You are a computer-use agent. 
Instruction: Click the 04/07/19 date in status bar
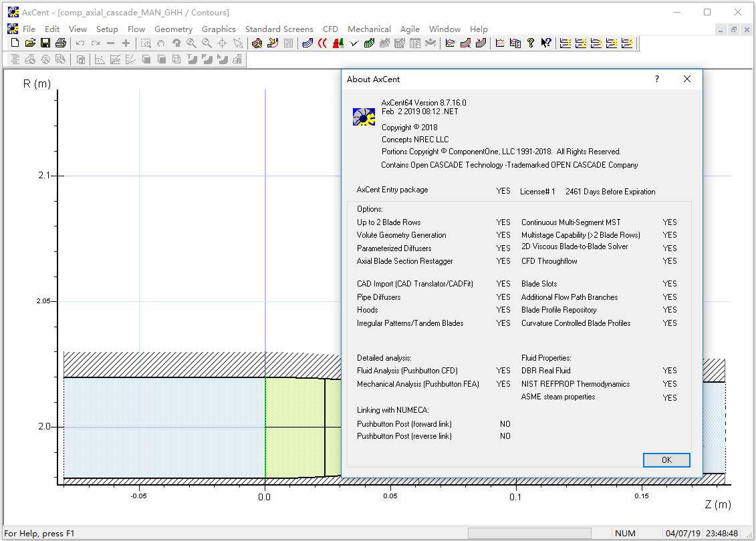pos(682,533)
